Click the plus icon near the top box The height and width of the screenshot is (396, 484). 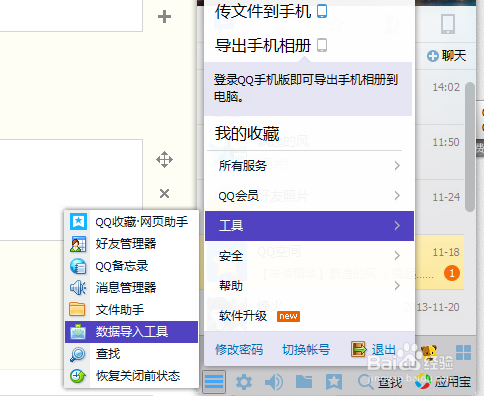click(164, 16)
